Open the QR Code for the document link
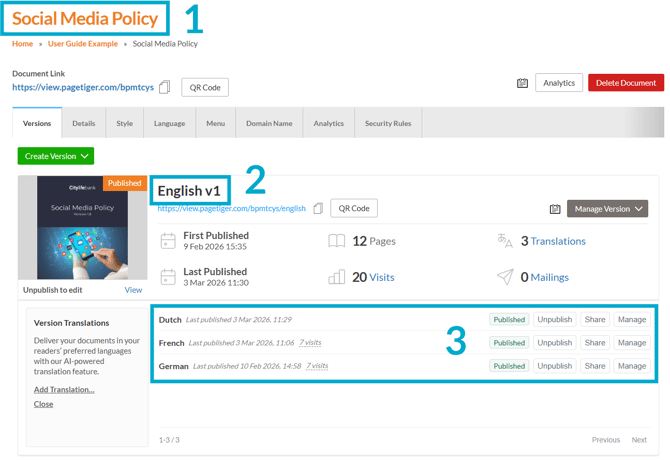Image resolution: width=670 pixels, height=460 pixels. (x=205, y=88)
